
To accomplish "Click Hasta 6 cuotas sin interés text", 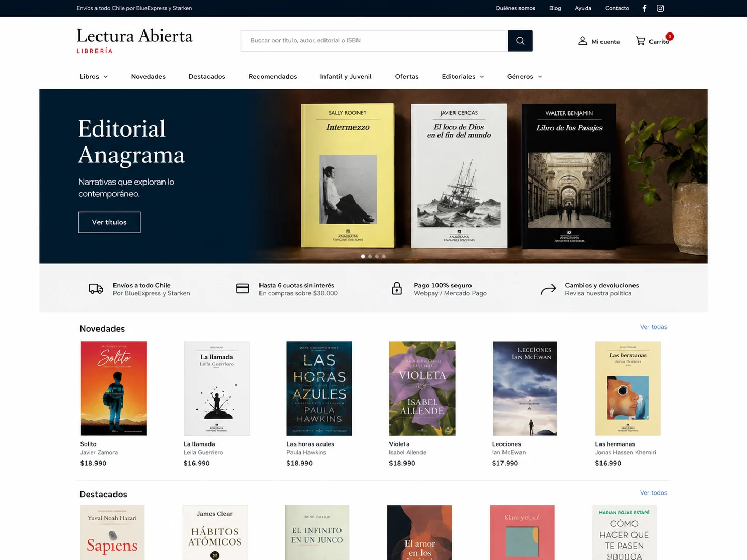I will [297, 285].
